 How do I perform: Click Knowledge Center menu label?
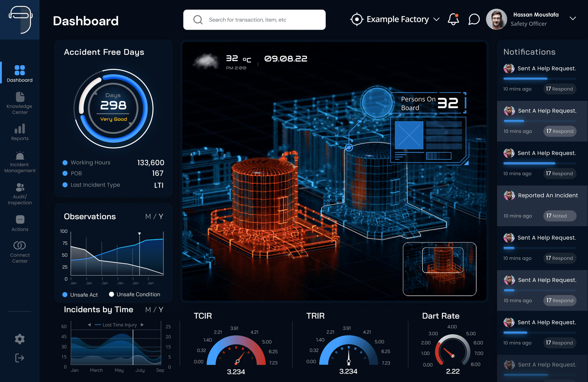pos(20,109)
